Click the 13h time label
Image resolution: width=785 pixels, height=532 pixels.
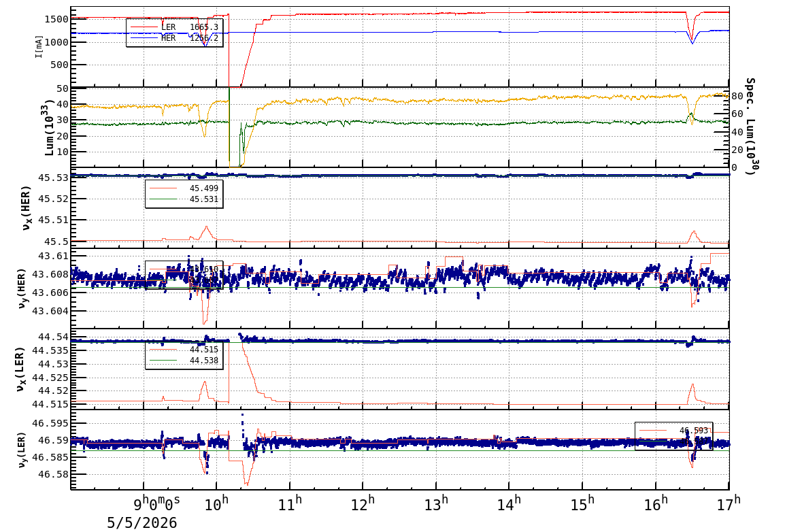point(437,503)
